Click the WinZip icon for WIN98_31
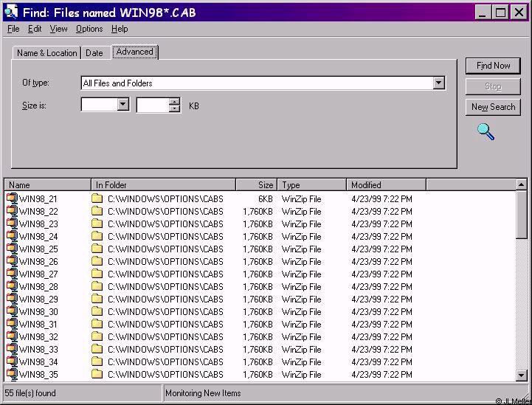This screenshot has height=405, width=532. point(12,324)
